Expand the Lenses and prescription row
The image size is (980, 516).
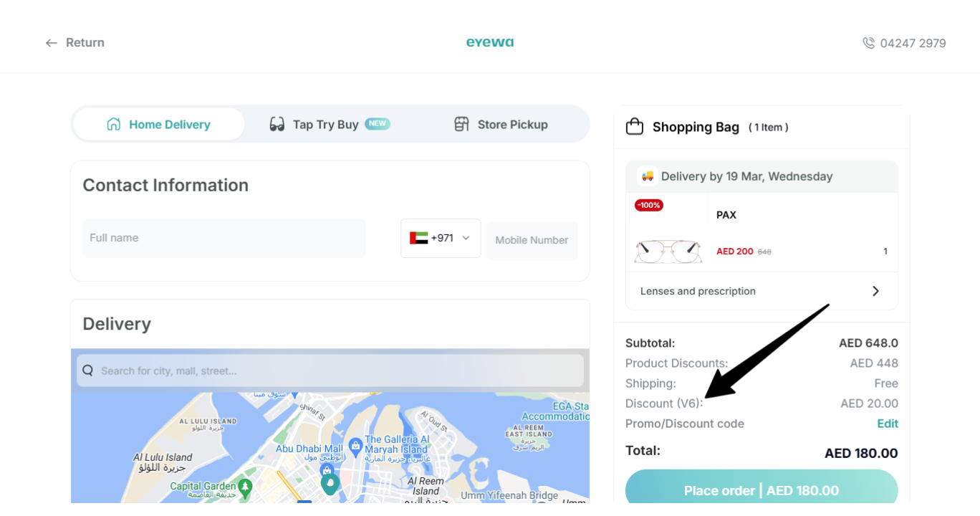[762, 291]
